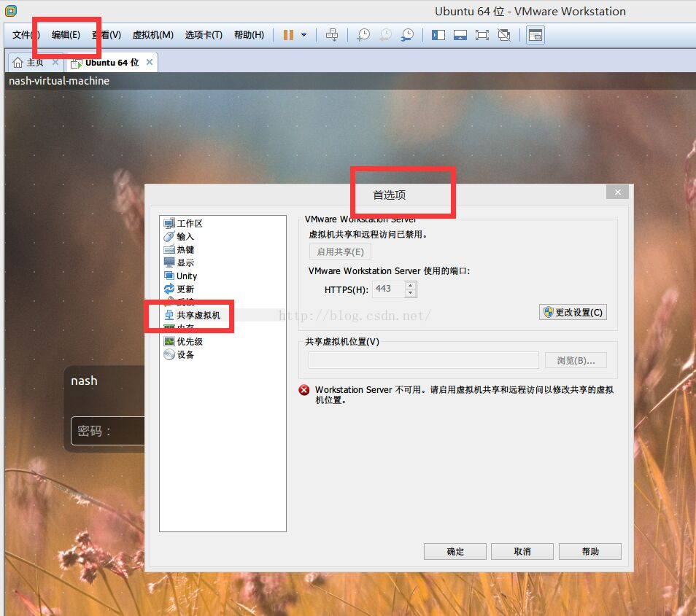
Task: Click the Unity window icon
Action: 169,276
